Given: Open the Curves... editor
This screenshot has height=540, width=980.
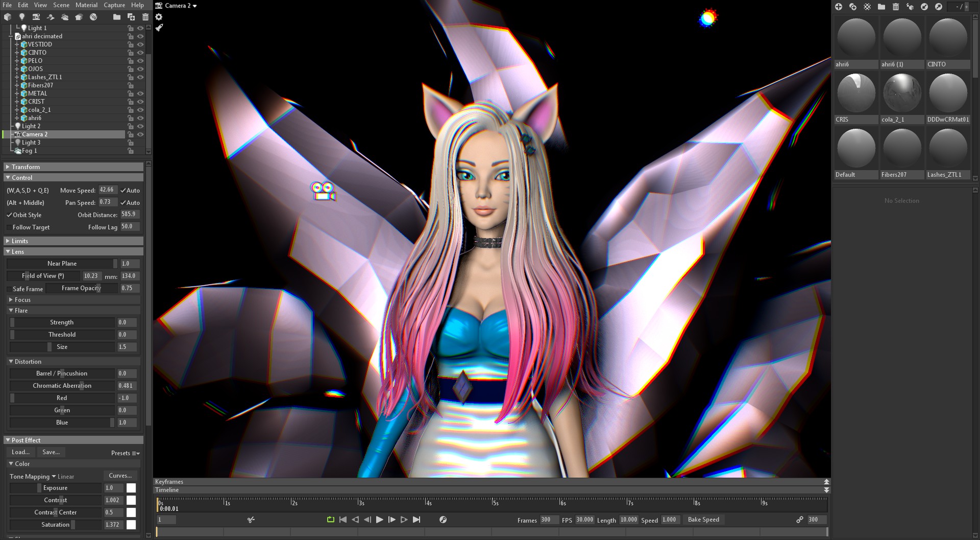Looking at the screenshot, I should click(x=120, y=476).
